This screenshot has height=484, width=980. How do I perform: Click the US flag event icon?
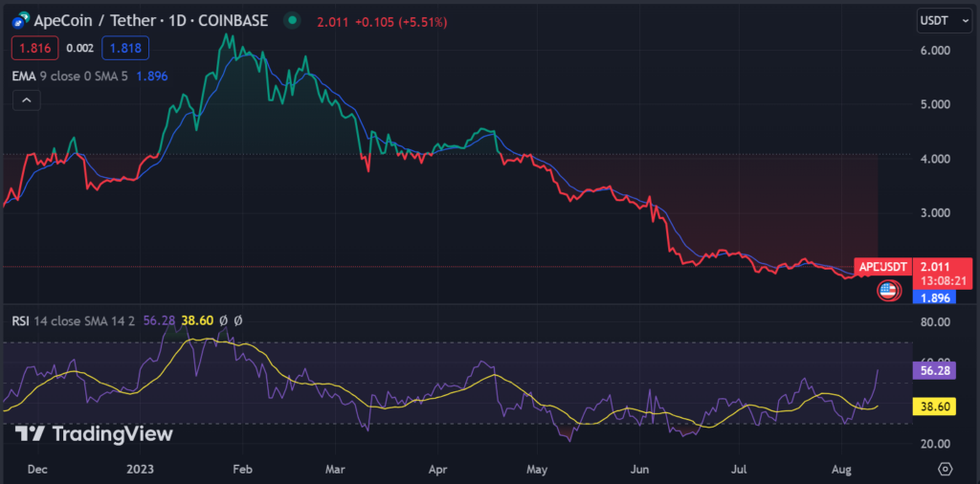tap(888, 291)
